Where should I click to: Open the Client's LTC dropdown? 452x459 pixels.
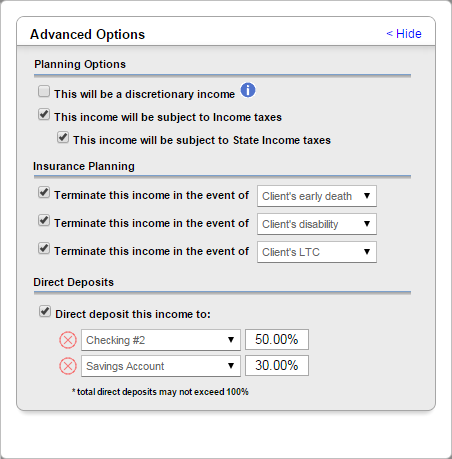click(317, 252)
